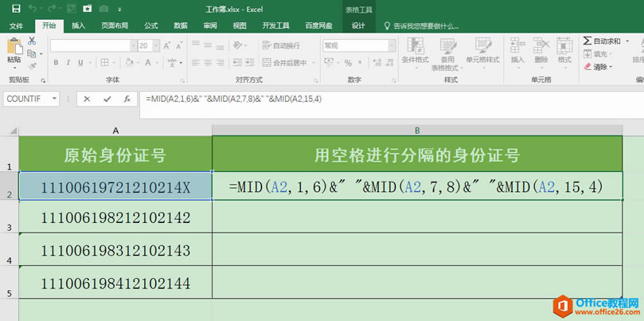The width and height of the screenshot is (644, 321).
Task: Increase decimal places
Action: coord(377,63)
